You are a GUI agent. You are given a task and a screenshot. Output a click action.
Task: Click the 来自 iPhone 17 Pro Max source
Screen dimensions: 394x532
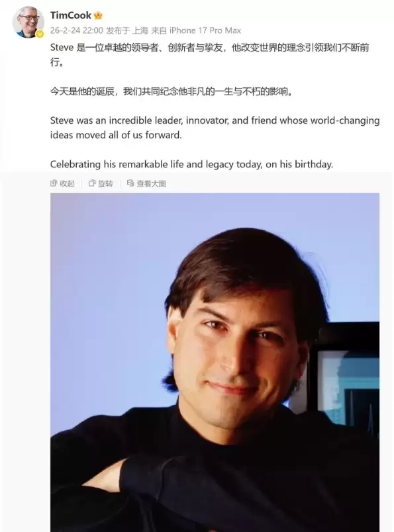coord(196,30)
